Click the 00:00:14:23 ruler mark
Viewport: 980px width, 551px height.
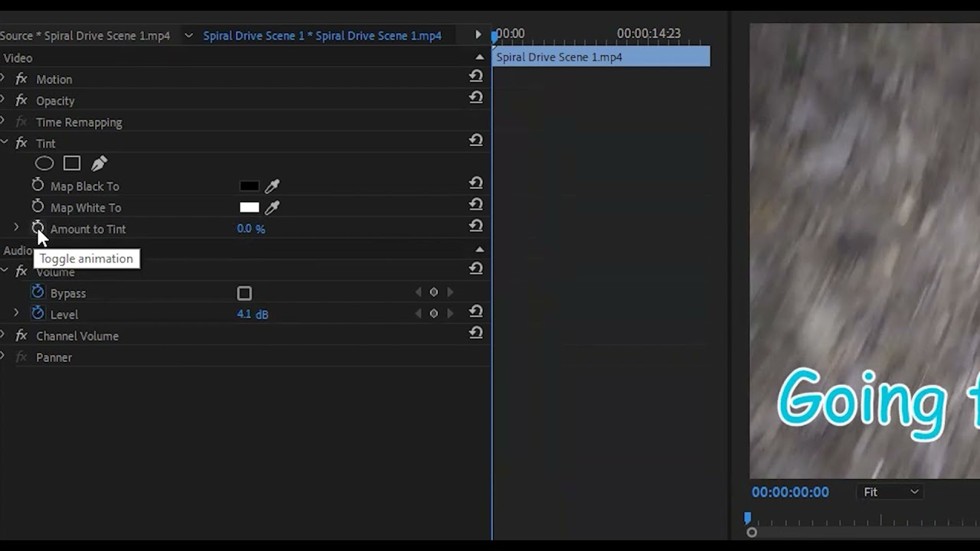point(648,34)
